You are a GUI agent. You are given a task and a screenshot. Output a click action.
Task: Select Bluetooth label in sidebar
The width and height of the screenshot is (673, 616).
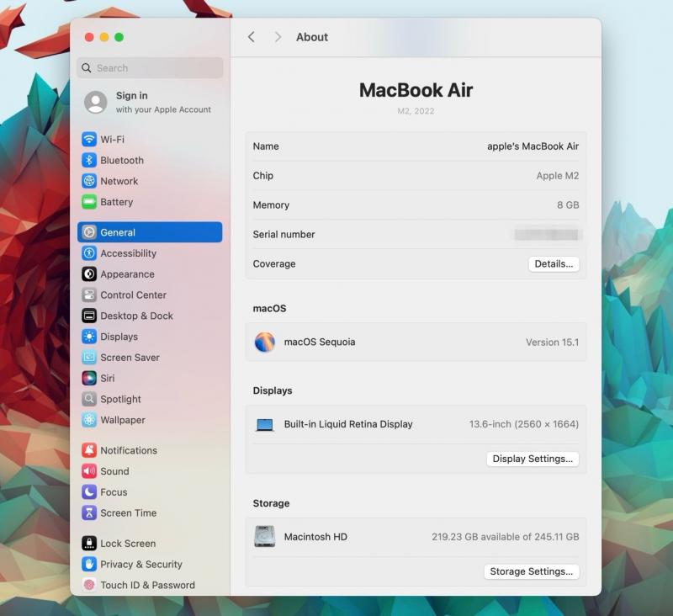tap(122, 160)
